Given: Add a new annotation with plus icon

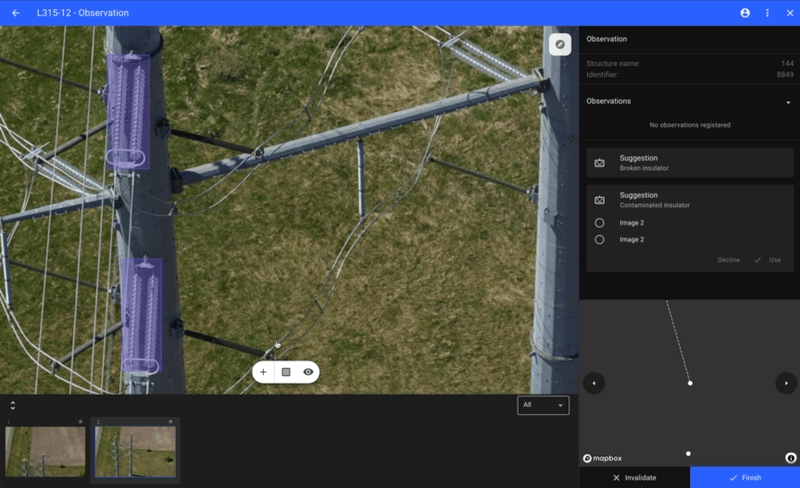Looking at the screenshot, I should pyautogui.click(x=263, y=372).
